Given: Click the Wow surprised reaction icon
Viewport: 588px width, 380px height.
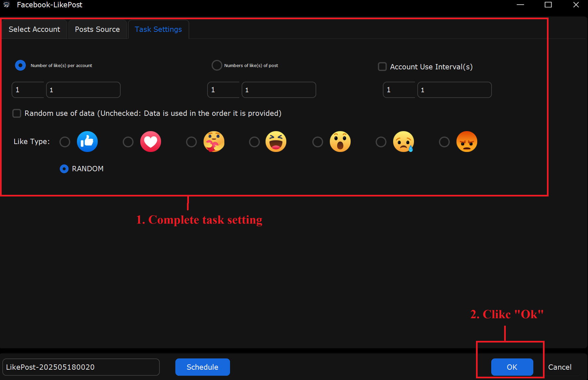Looking at the screenshot, I should pyautogui.click(x=340, y=142).
